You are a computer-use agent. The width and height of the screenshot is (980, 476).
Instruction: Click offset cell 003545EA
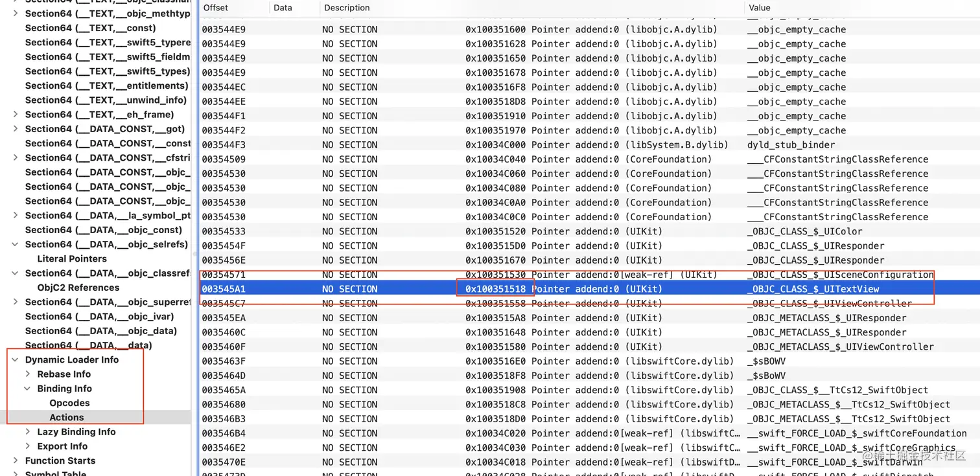point(224,317)
